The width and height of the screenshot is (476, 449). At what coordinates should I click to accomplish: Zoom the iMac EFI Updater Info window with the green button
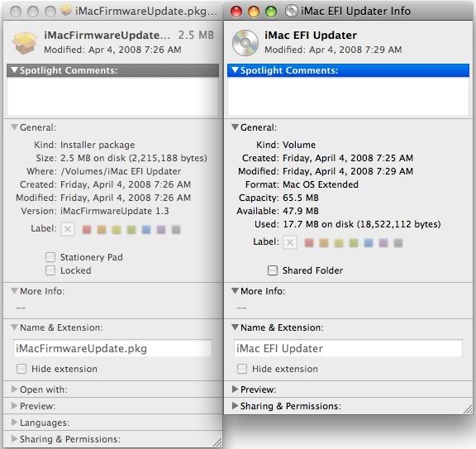click(271, 12)
